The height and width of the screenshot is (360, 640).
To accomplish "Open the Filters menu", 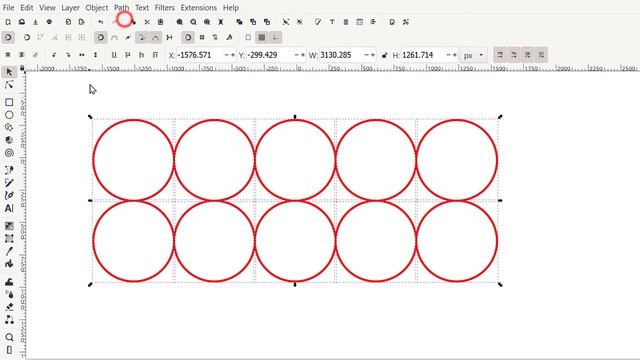I will 164,7.
